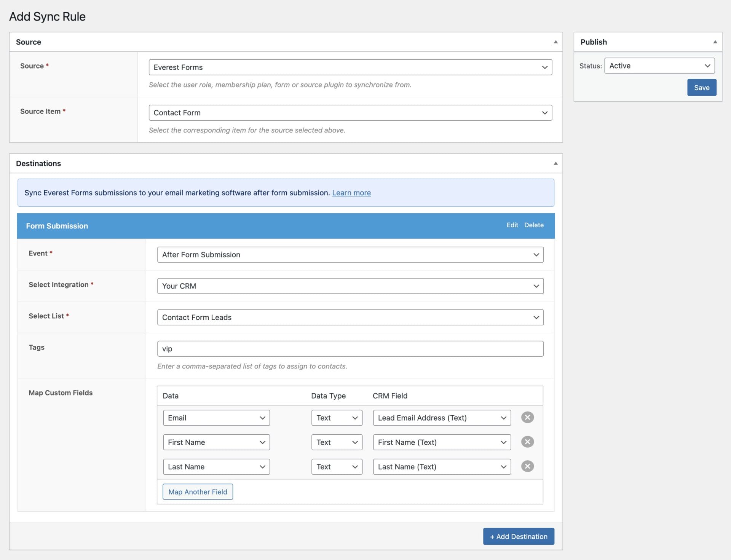Click the Tags input containing vip
This screenshot has width=731, height=560.
coord(350,349)
